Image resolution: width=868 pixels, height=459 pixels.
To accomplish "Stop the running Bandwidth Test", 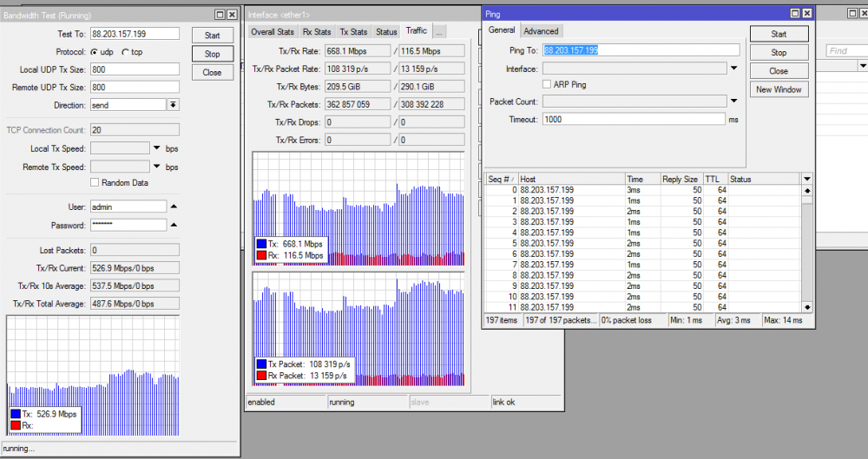I will [212, 54].
